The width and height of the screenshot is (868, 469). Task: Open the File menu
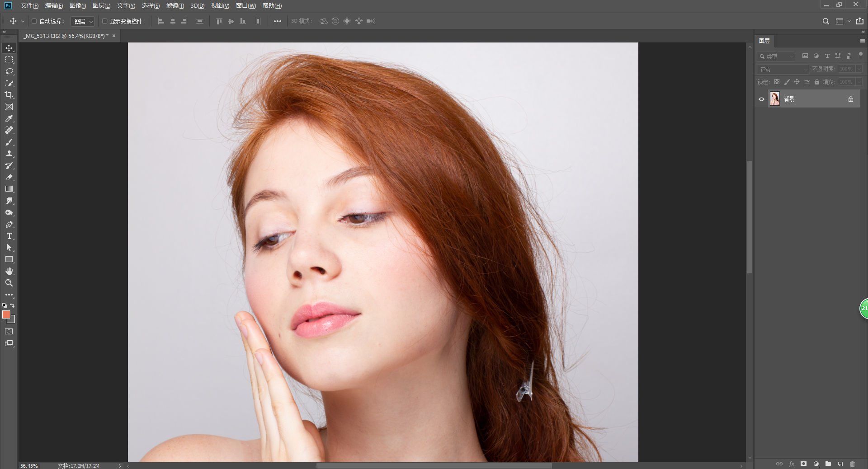pos(29,5)
